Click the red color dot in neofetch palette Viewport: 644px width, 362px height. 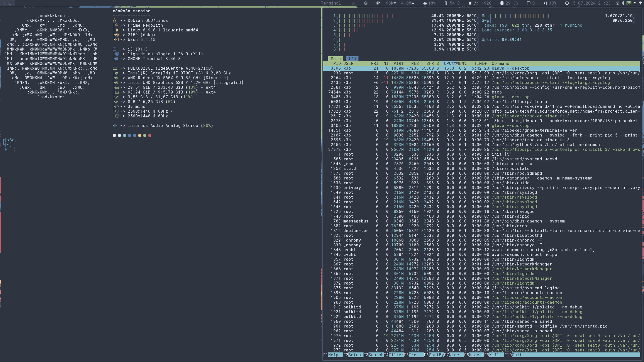[x=150, y=135]
